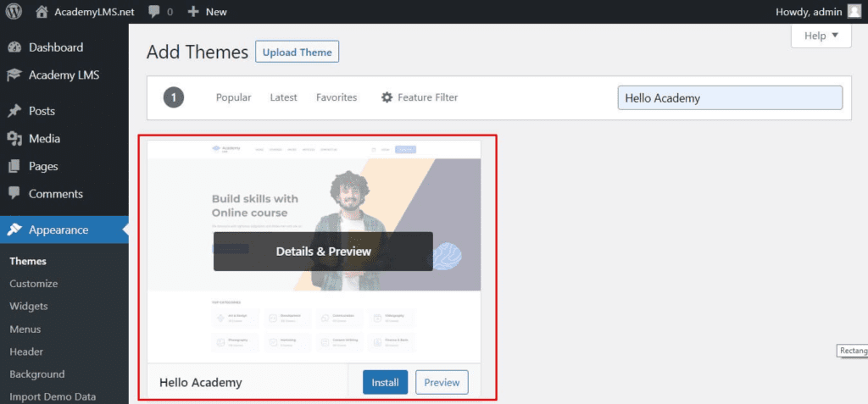The image size is (868, 404).
Task: Click the Comments speech bubble sidebar icon
Action: (x=14, y=194)
